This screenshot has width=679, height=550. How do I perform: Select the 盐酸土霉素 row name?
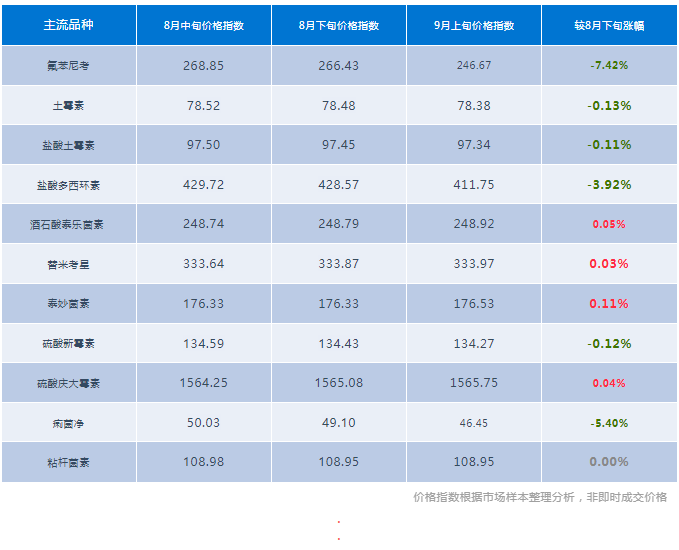tap(68, 145)
